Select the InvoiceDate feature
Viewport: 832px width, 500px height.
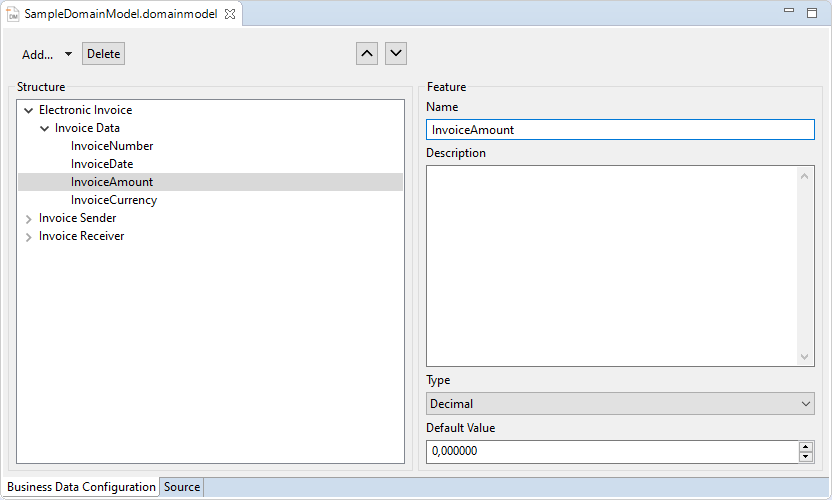102,164
